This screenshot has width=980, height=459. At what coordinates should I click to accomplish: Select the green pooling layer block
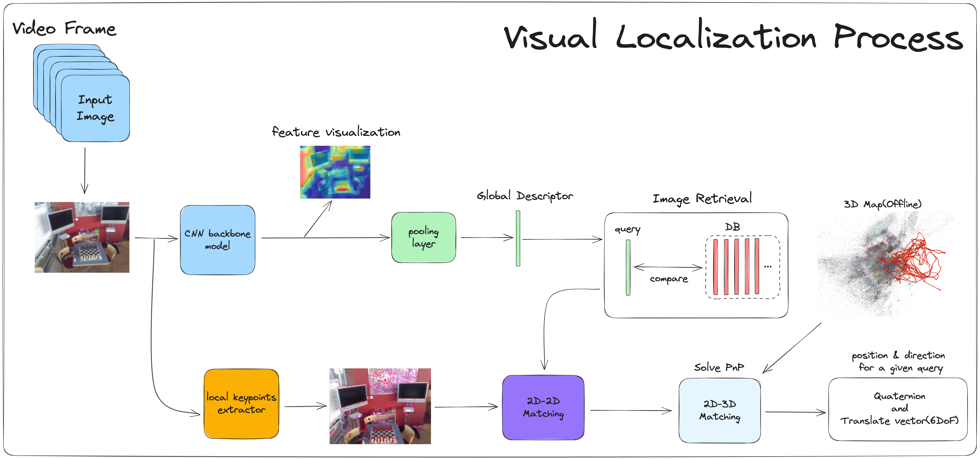[x=423, y=237]
